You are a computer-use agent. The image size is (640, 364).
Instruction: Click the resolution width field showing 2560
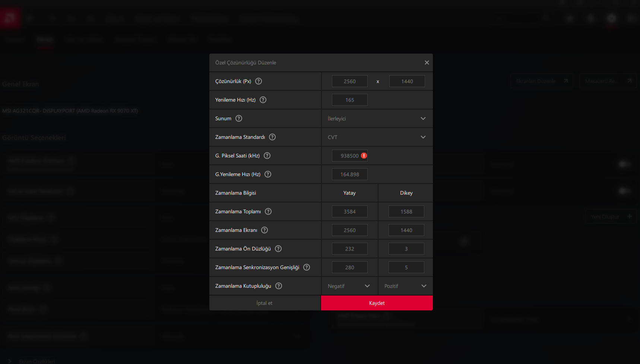coord(350,81)
